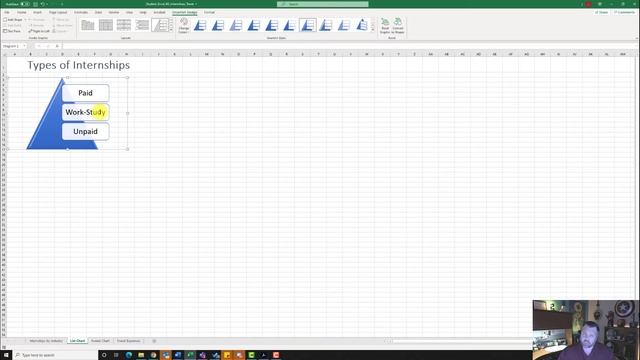The width and height of the screenshot is (640, 360).
Task: Open File Explorer from the taskbar
Action: coord(141,355)
